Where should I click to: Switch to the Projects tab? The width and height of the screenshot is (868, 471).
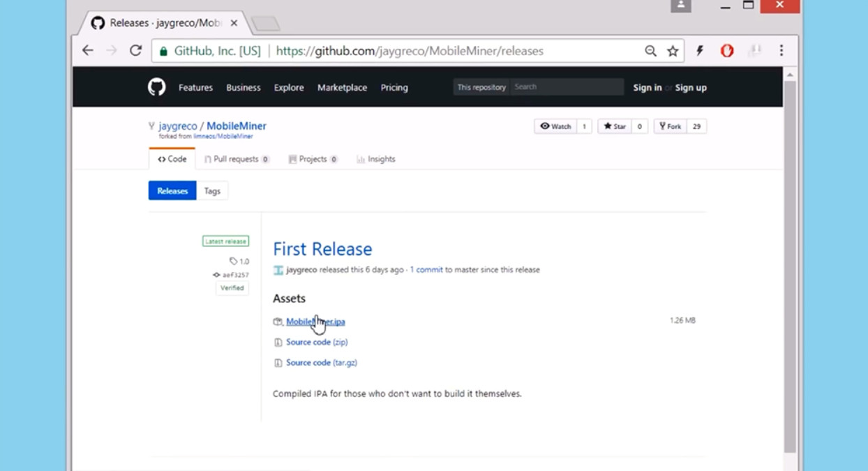point(313,159)
